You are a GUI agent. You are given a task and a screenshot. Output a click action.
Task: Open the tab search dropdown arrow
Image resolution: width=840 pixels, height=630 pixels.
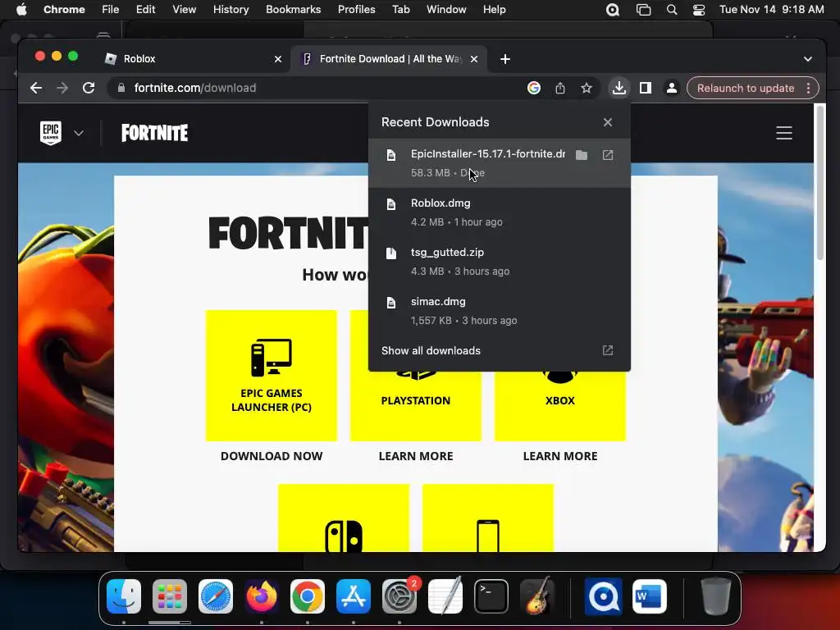click(x=807, y=59)
